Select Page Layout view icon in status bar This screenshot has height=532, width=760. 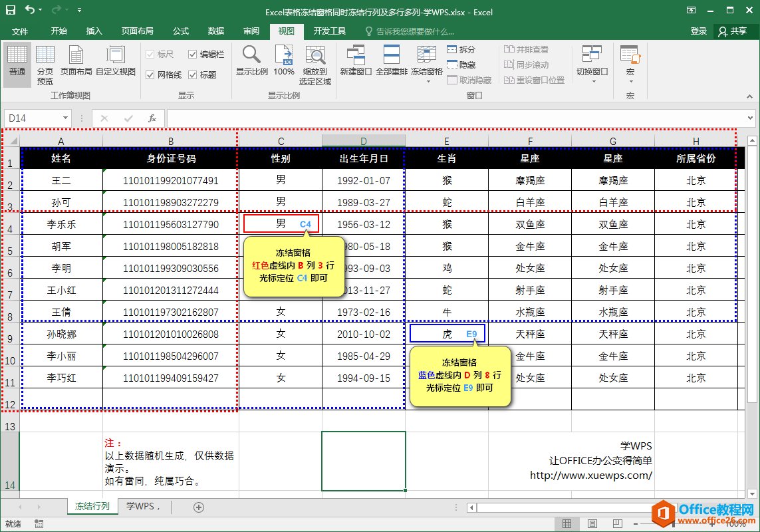click(x=592, y=524)
